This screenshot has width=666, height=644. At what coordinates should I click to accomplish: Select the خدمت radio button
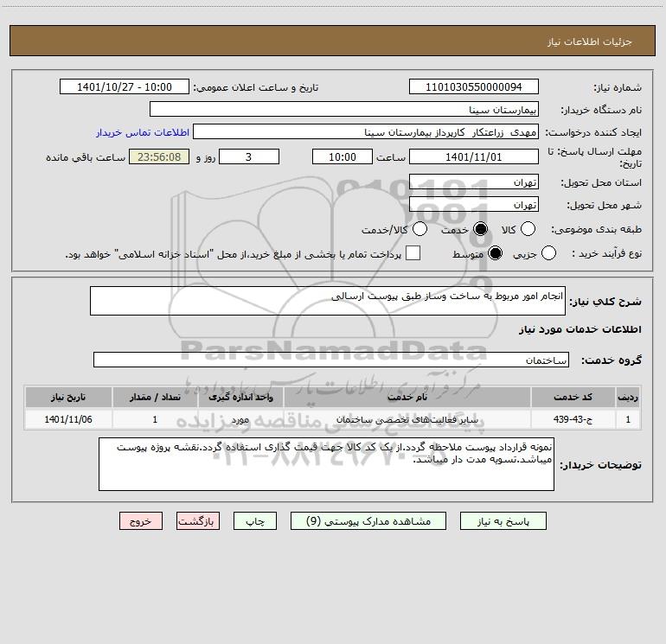tap(480, 229)
